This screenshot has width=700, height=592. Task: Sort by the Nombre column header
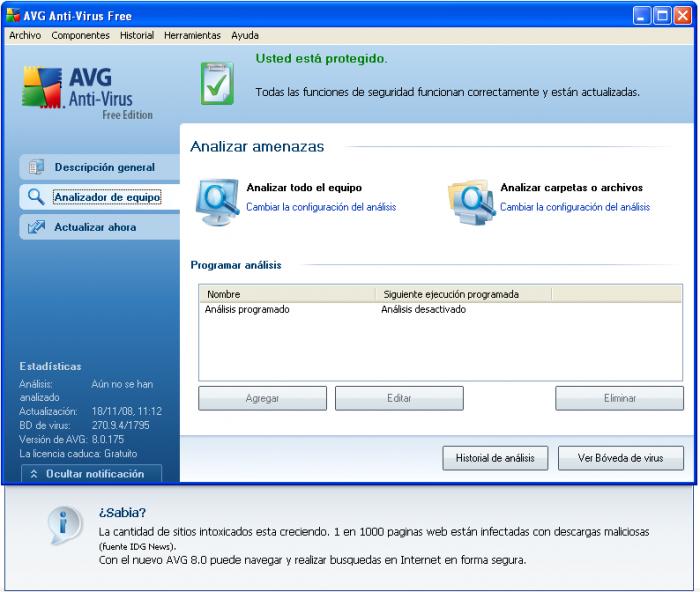[287, 294]
